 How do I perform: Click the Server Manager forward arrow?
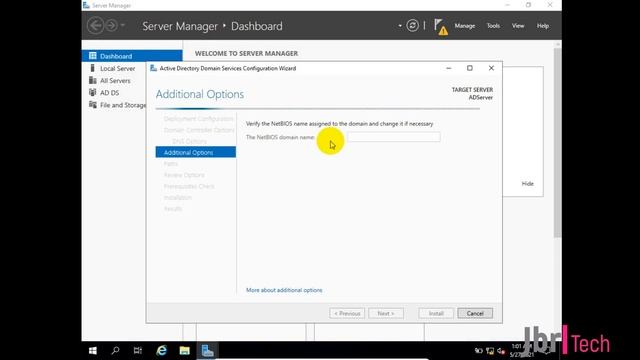[x=111, y=26]
